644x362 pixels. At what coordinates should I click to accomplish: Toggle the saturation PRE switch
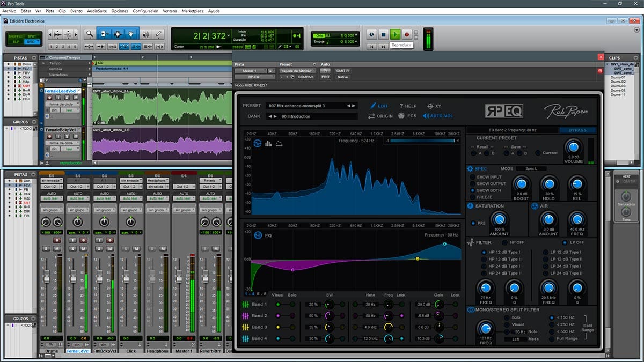pos(473,223)
